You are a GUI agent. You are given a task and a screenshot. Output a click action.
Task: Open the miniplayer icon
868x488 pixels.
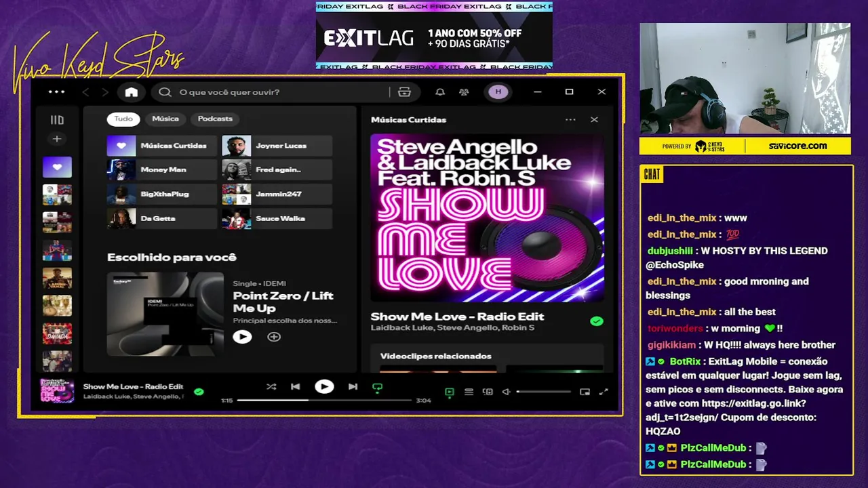(585, 392)
